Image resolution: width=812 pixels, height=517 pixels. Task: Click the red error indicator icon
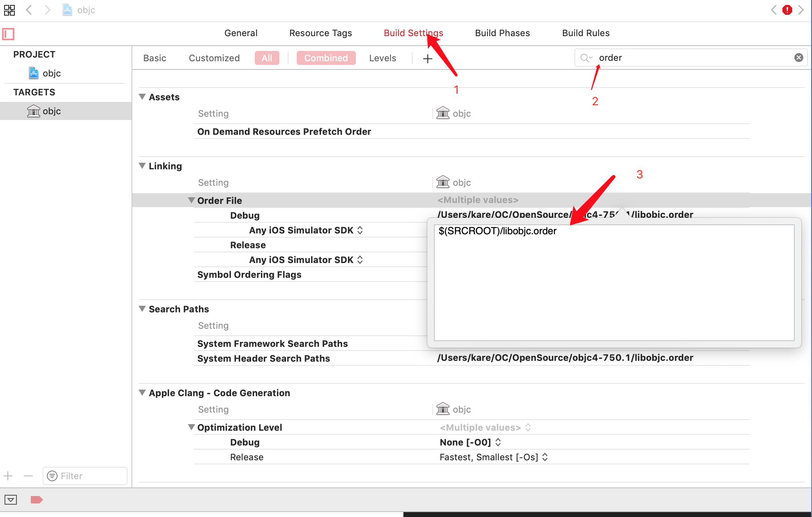[787, 10]
